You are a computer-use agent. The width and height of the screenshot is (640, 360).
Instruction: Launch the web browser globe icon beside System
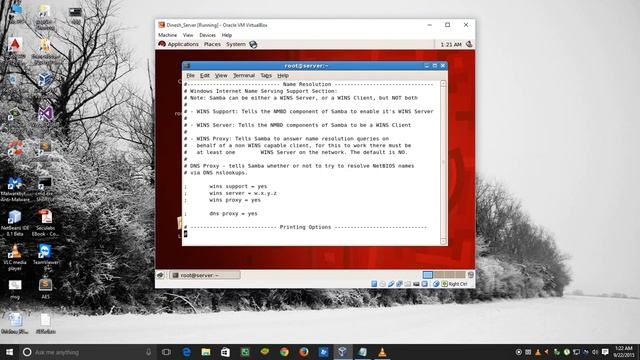253,44
